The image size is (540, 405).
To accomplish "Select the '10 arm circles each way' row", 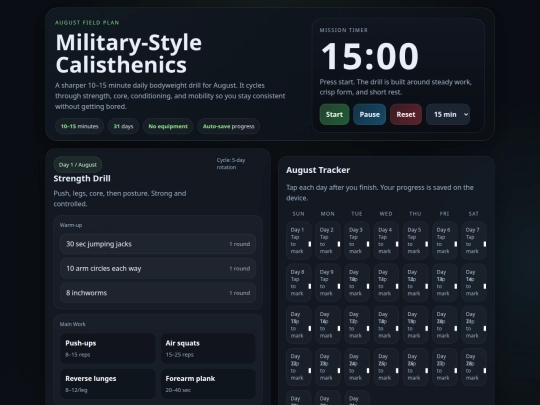I will click(158, 268).
